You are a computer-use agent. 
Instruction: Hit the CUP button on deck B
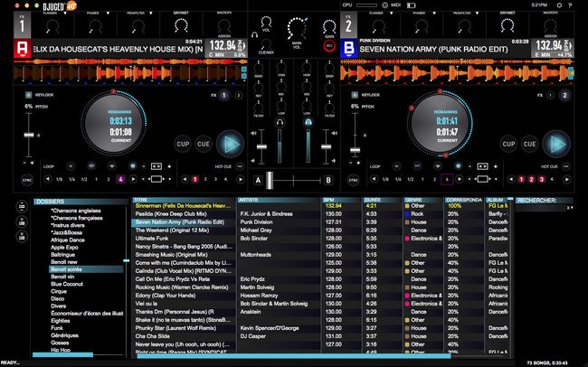coord(509,144)
